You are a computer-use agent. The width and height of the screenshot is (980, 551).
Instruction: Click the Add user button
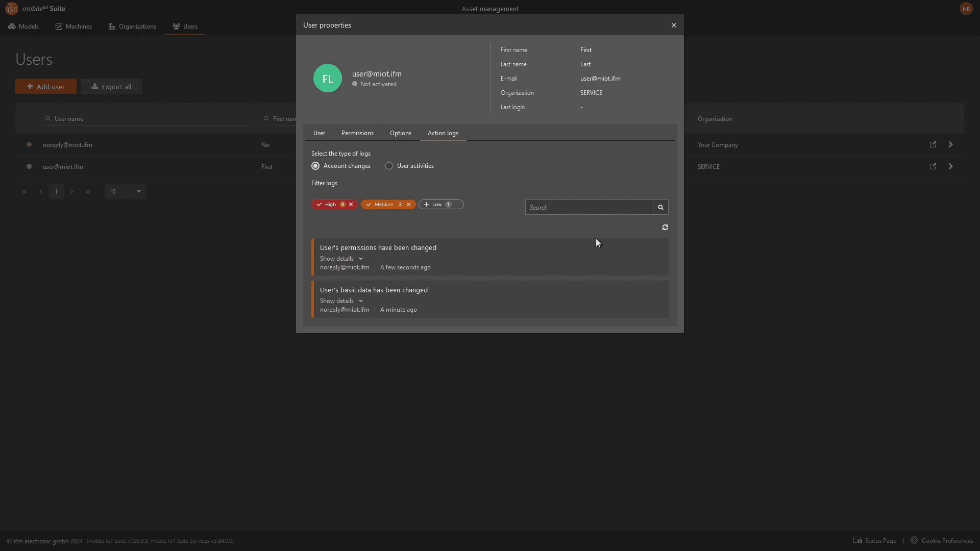(46, 87)
